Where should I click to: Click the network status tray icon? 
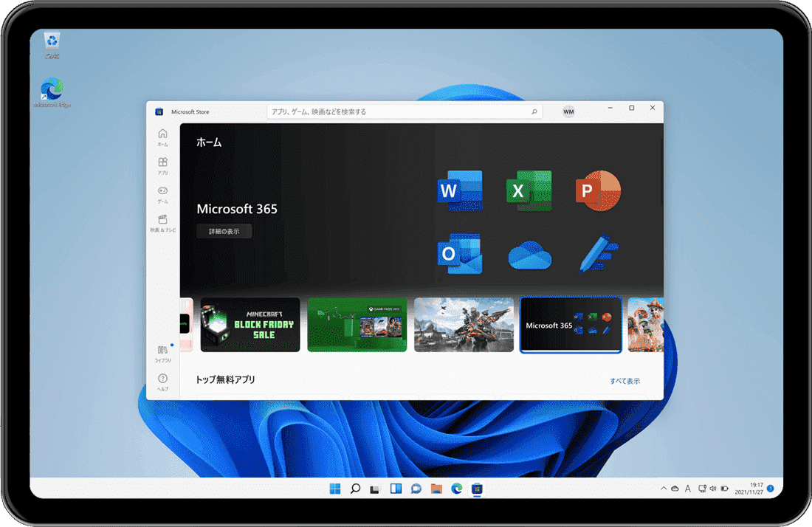tap(702, 488)
